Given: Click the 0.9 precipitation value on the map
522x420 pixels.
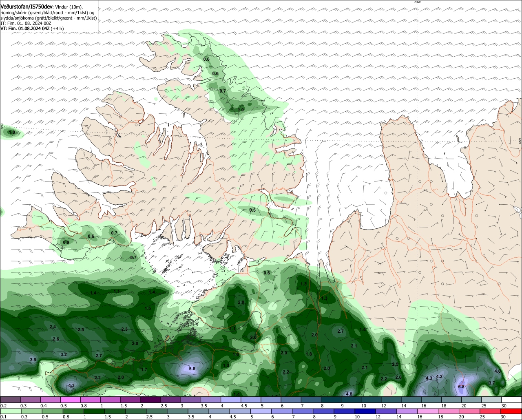Looking at the screenshot, I should [66, 242].
